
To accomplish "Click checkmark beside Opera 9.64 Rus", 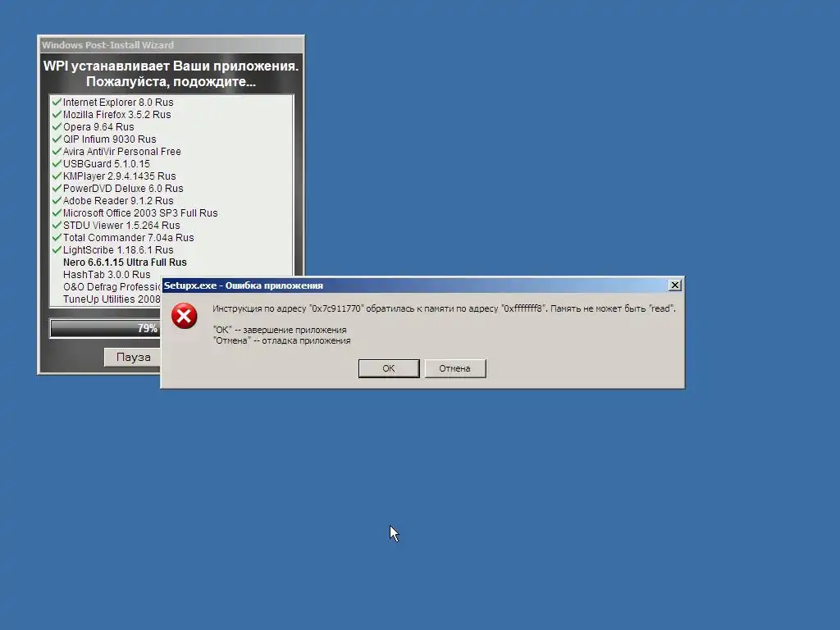I will coord(57,126).
